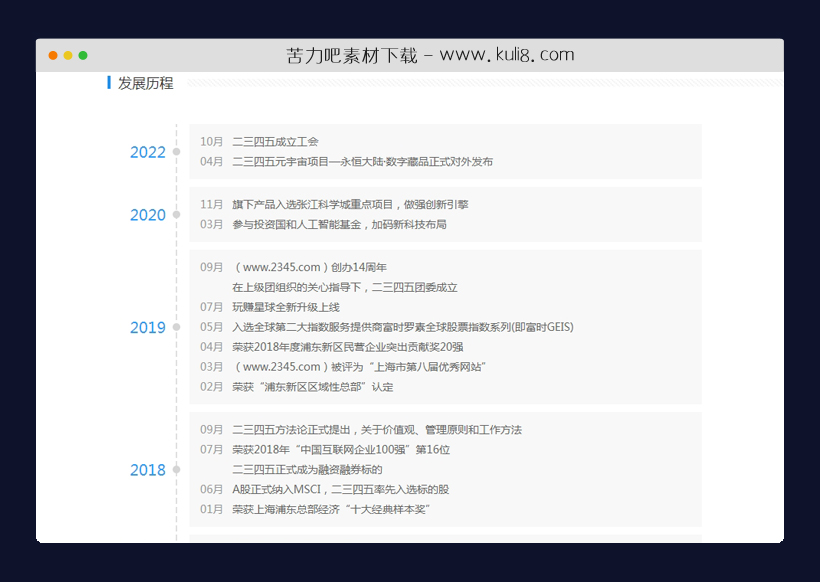Click the 2022 year label
Image resolution: width=820 pixels, height=582 pixels.
pos(148,152)
